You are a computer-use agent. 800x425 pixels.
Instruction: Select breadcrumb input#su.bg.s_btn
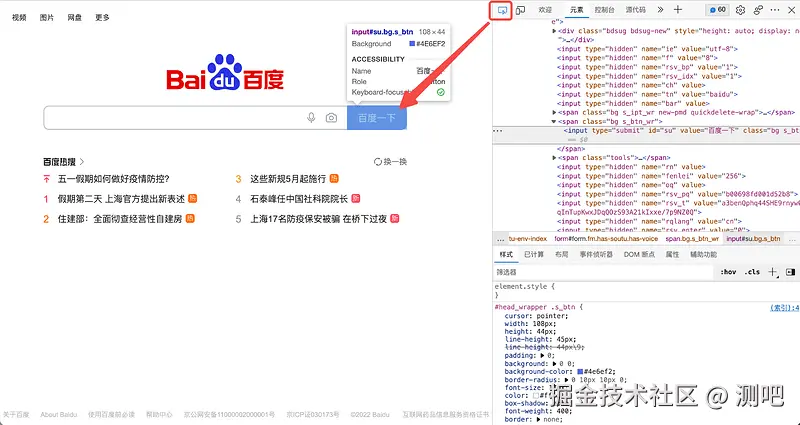click(754, 239)
